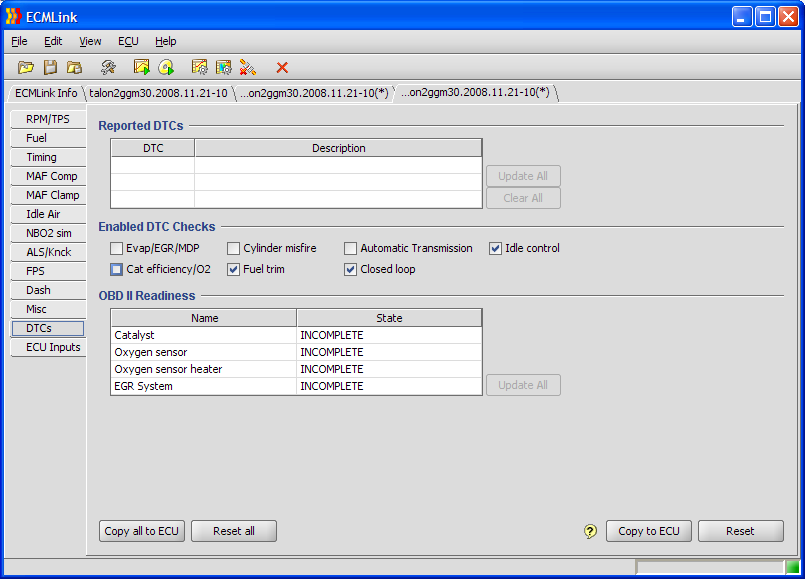Open the View menu
Screen dimensions: 805x579
tap(90, 41)
